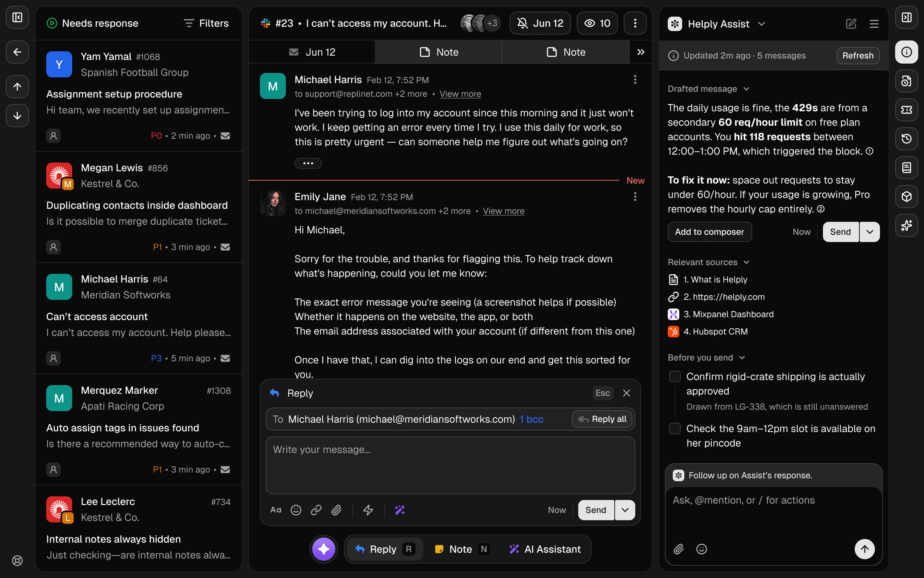The width and height of the screenshot is (924, 578).
Task: Open Yam Yamal ticket #1068
Action: (138, 96)
